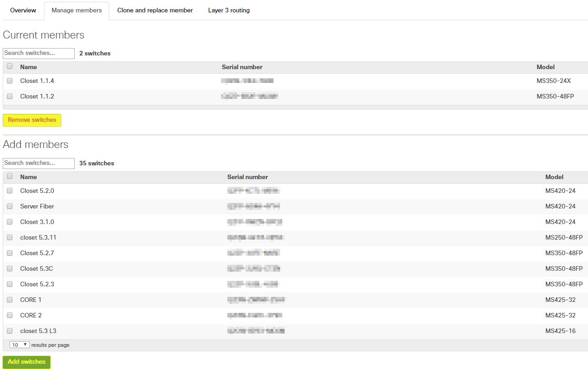Open the Overview tab
The height and width of the screenshot is (372, 588).
click(x=23, y=10)
